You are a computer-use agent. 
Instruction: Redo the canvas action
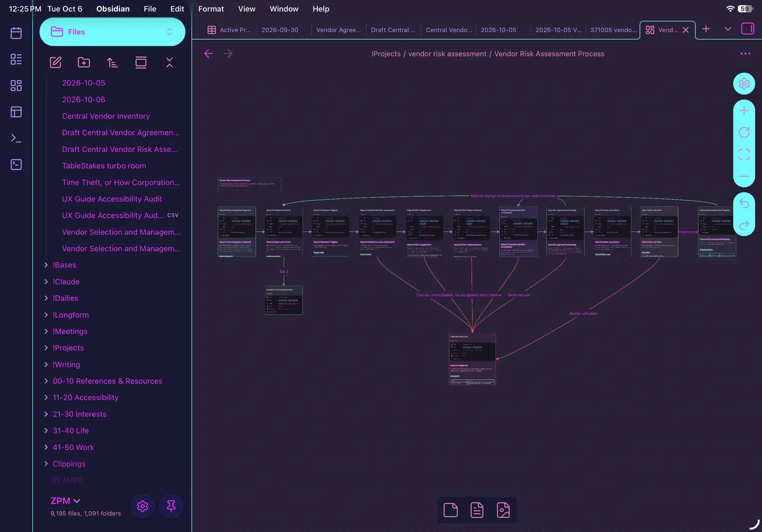[x=744, y=225]
